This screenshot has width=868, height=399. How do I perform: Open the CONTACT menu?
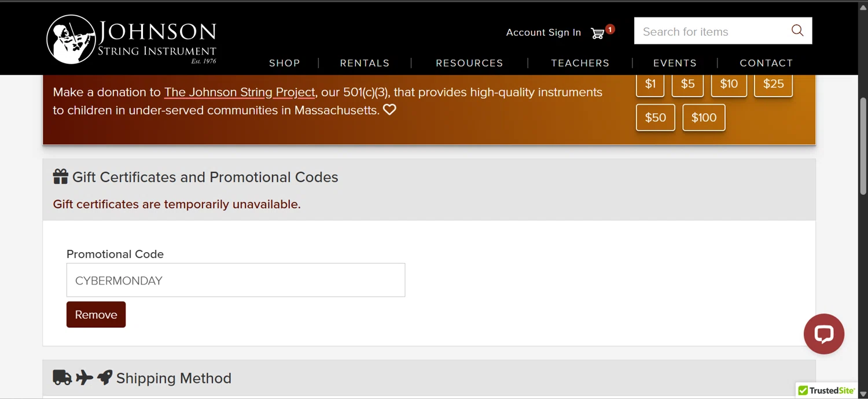pos(766,63)
